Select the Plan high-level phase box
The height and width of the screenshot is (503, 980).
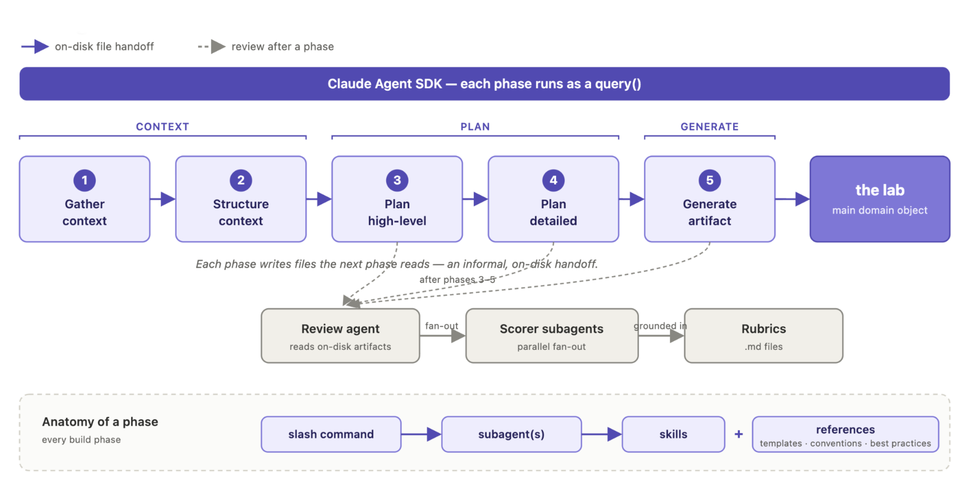[397, 199]
